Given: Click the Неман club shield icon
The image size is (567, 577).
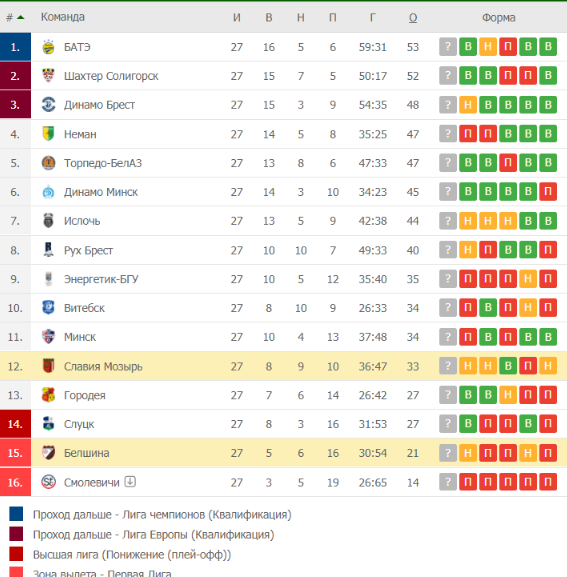Looking at the screenshot, I should (48, 134).
